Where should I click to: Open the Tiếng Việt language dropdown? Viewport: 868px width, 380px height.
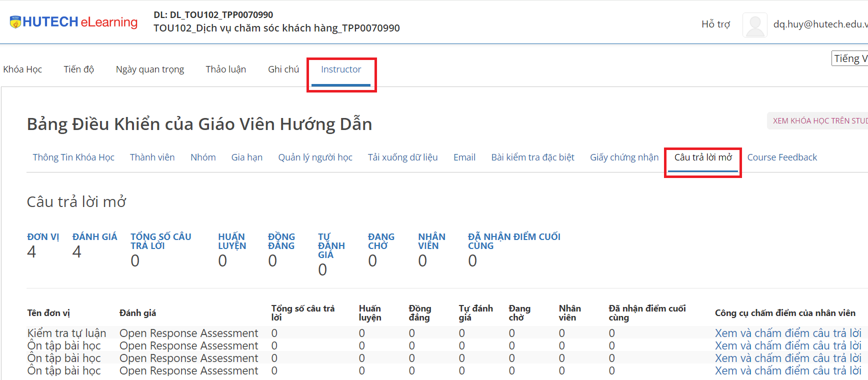click(849, 58)
